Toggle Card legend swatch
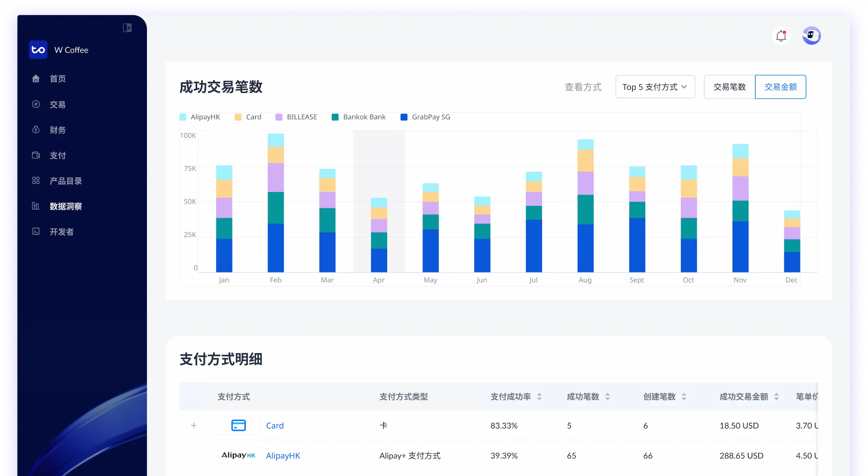This screenshot has height=476, width=868. click(x=238, y=117)
